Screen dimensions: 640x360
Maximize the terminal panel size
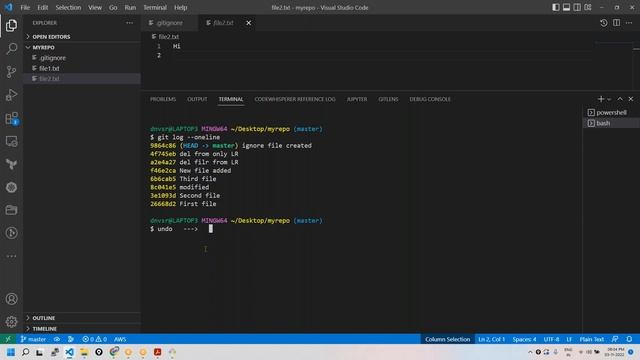click(x=620, y=99)
